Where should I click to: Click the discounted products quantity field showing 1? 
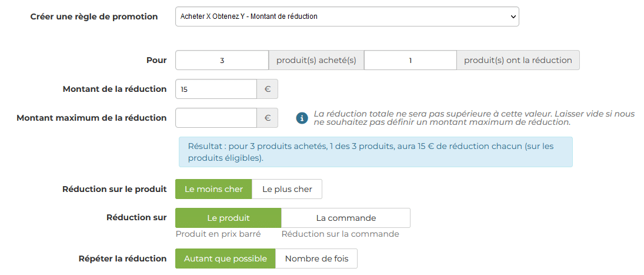coord(411,60)
